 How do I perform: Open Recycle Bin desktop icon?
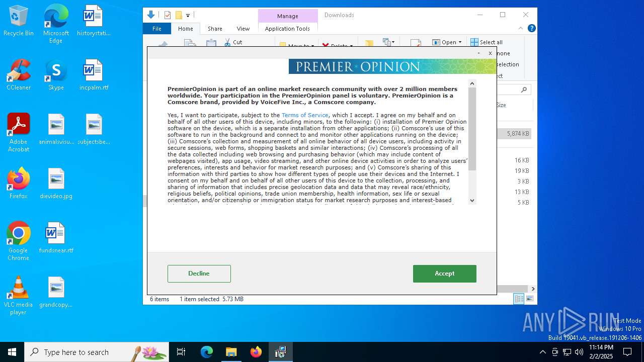point(19,21)
